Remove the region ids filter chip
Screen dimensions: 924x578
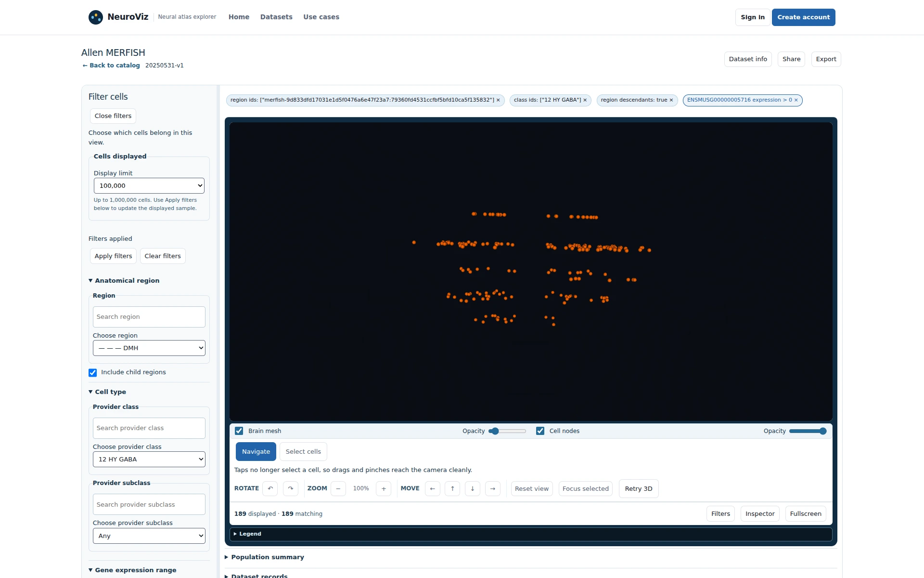(x=498, y=100)
